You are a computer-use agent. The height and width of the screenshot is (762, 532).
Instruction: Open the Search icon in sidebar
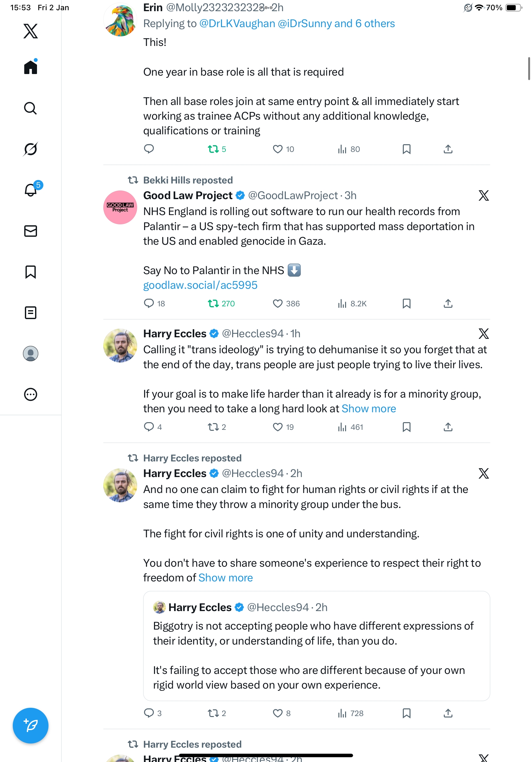pos(31,108)
